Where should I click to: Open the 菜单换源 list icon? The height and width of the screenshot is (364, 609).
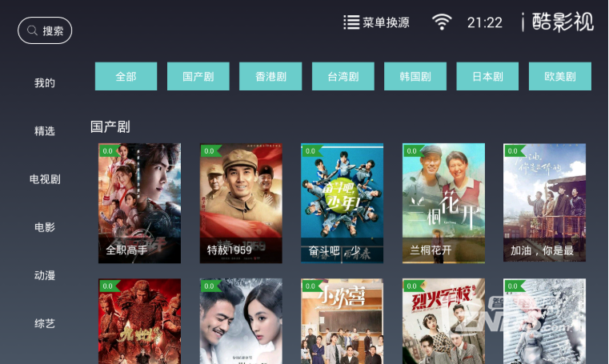[x=351, y=22]
